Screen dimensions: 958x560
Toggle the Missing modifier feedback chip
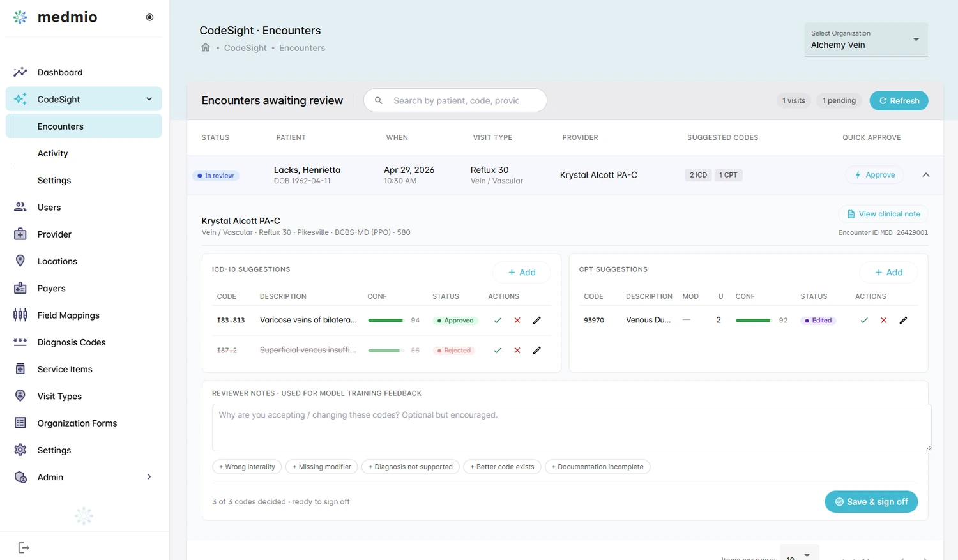tap(322, 467)
